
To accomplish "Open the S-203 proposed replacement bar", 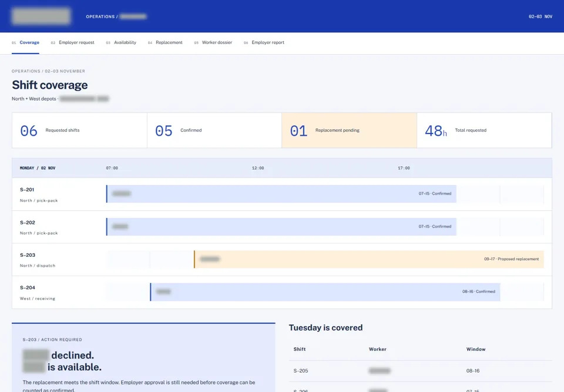I will (369, 259).
